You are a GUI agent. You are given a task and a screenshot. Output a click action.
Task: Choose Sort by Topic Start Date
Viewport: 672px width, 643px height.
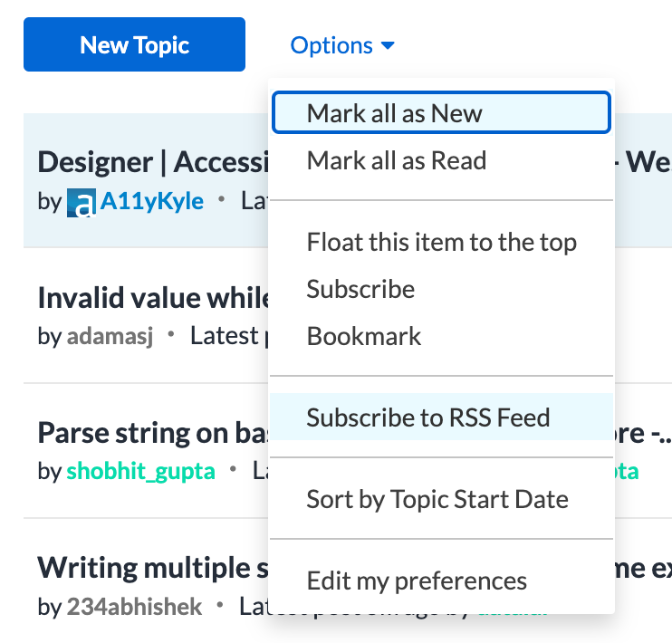coord(437,499)
